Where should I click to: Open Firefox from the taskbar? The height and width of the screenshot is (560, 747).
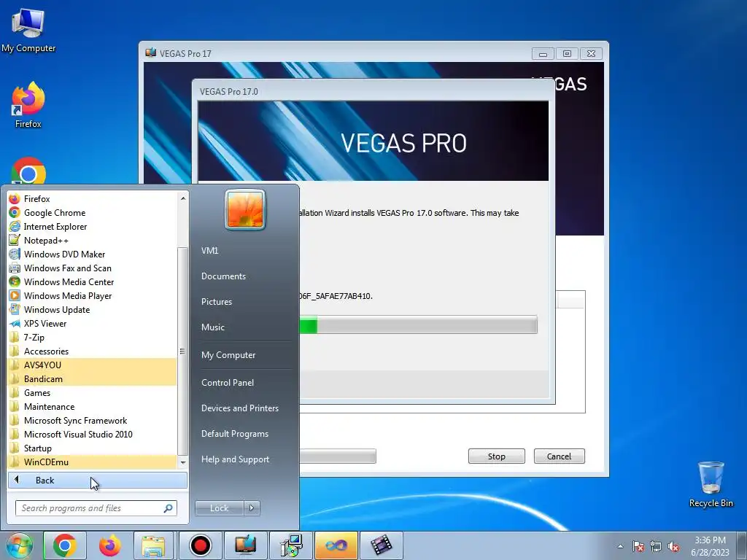coord(110,545)
